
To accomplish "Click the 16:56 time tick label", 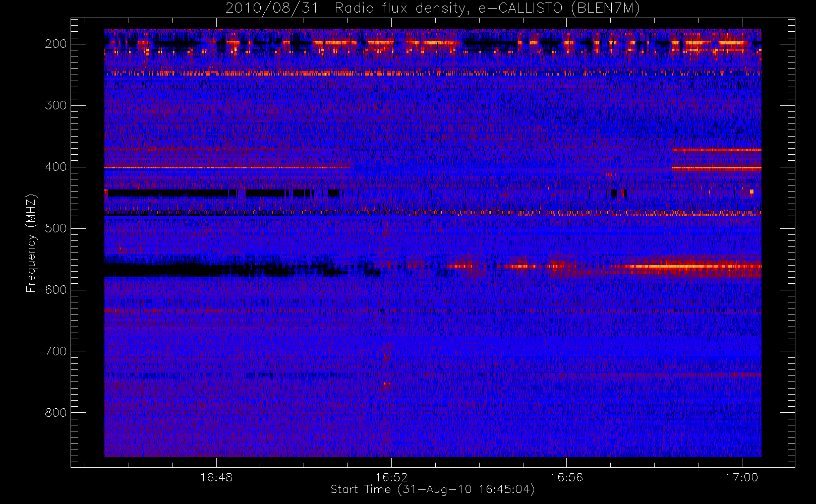I will [566, 477].
